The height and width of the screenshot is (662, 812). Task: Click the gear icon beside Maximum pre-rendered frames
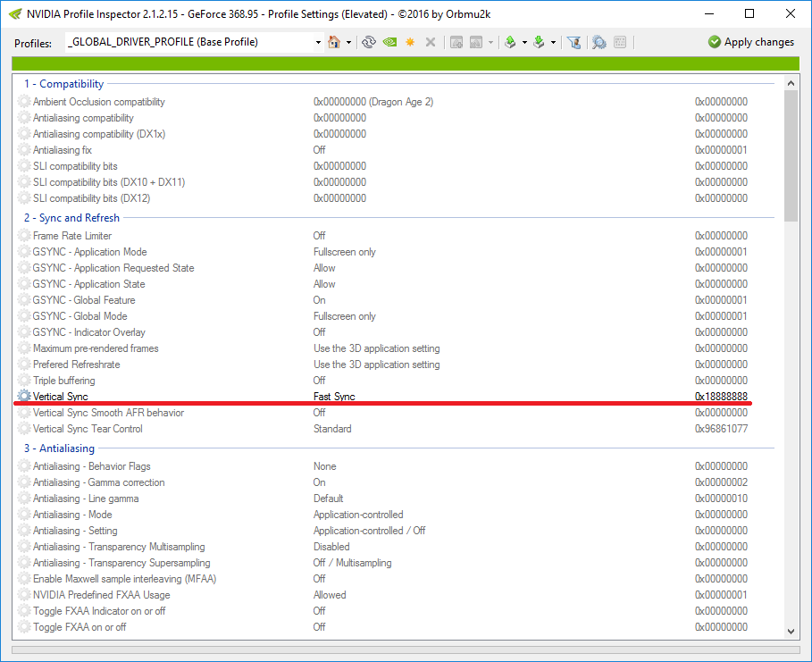click(24, 348)
